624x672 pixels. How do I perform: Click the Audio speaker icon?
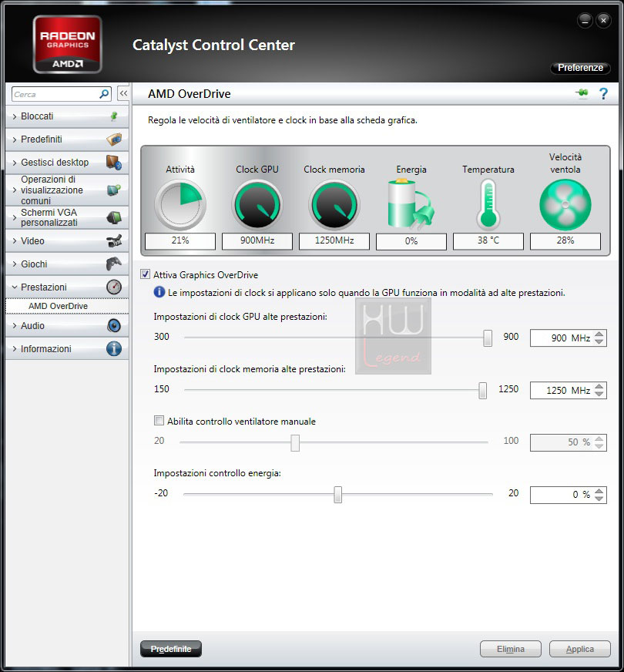tap(114, 326)
